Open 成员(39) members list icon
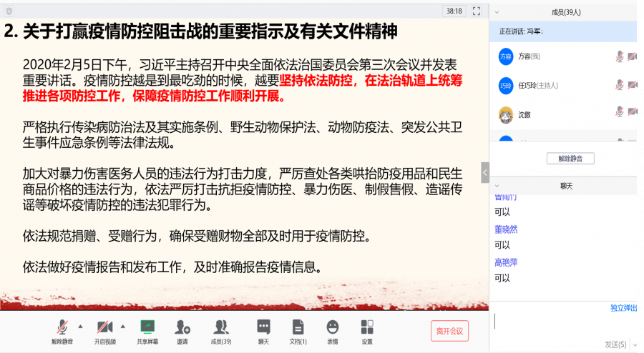Image resolution: width=644 pixels, height=353 pixels. click(x=221, y=327)
